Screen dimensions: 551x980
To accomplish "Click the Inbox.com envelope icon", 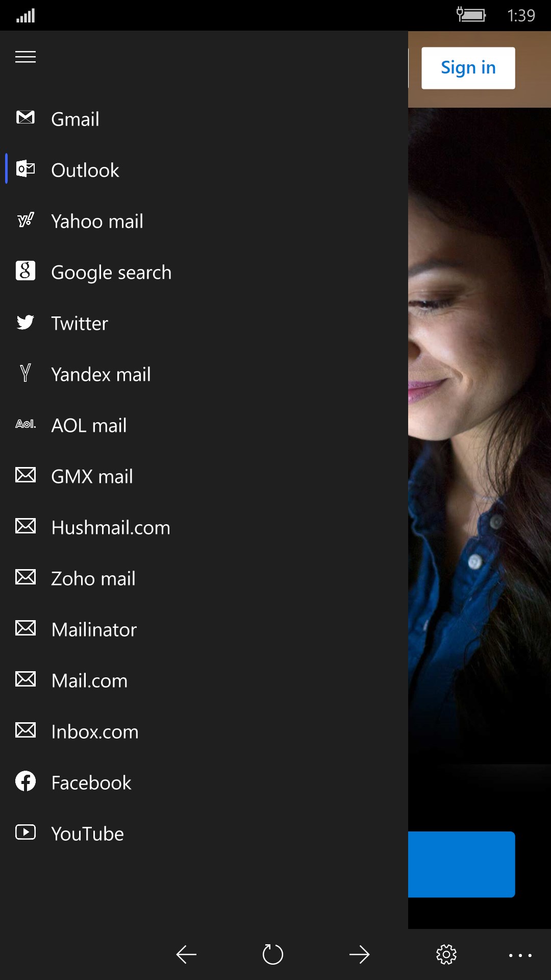I will pyautogui.click(x=26, y=730).
